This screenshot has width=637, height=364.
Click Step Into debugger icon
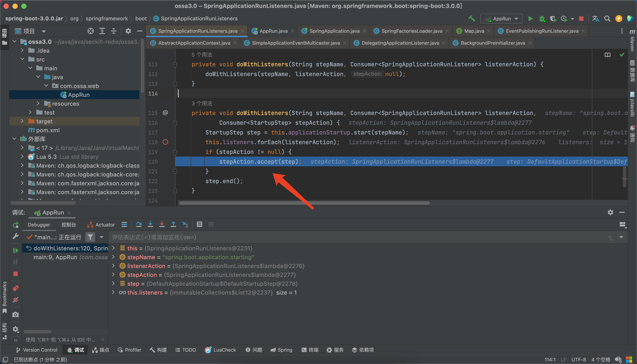click(150, 224)
